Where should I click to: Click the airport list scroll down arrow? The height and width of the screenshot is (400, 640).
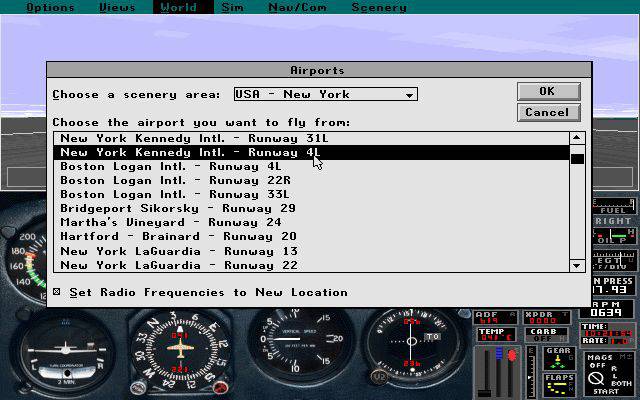point(577,266)
